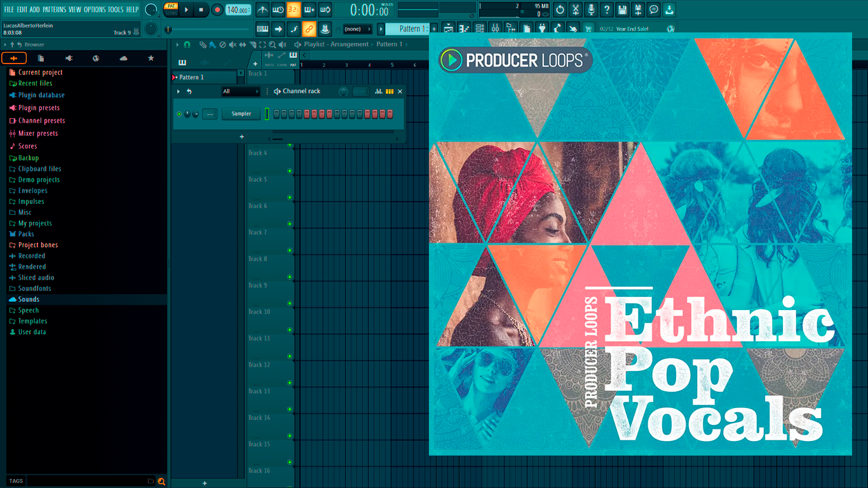Image resolution: width=868 pixels, height=488 pixels.
Task: Select the playlist zoom tool
Action: (x=272, y=44)
